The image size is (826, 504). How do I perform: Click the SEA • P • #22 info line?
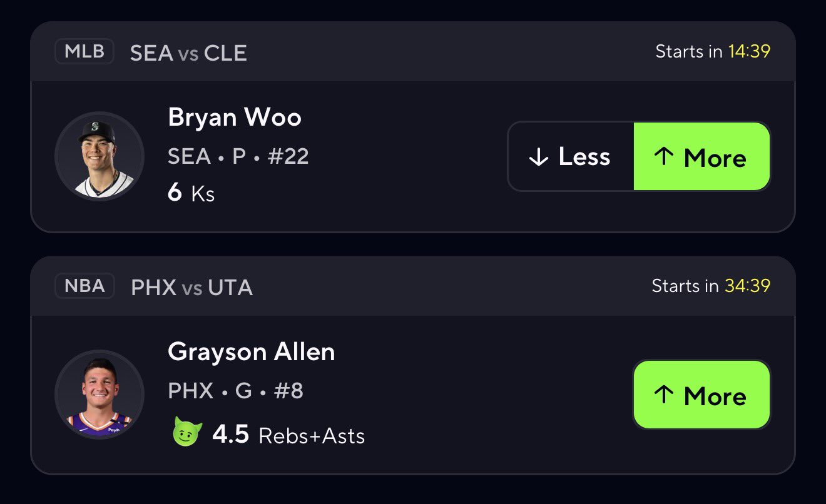tap(238, 156)
